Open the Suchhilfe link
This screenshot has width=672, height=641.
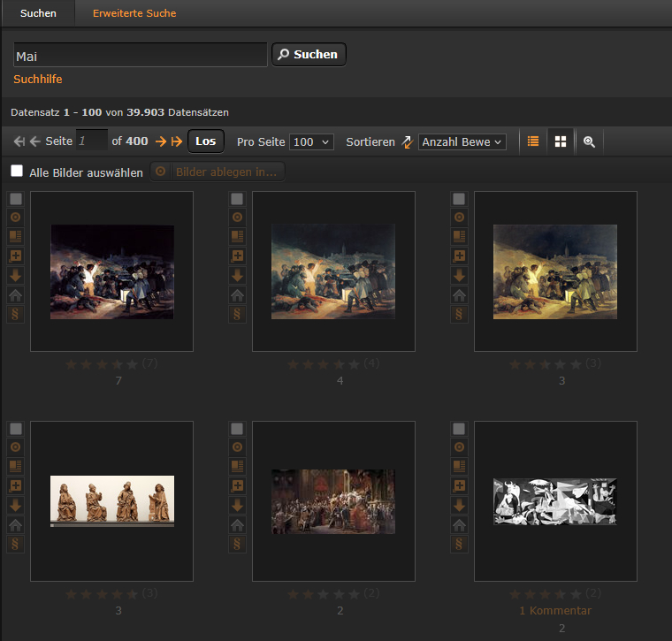click(38, 80)
